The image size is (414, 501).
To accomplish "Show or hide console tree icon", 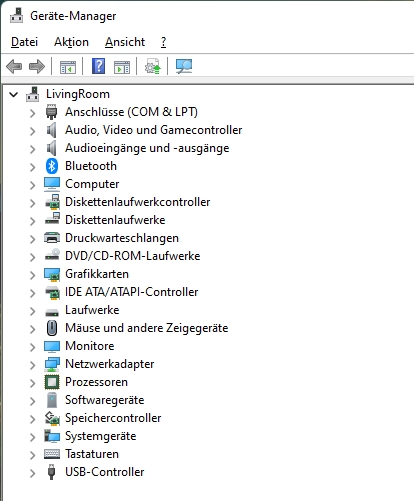I will pyautogui.click(x=68, y=67).
